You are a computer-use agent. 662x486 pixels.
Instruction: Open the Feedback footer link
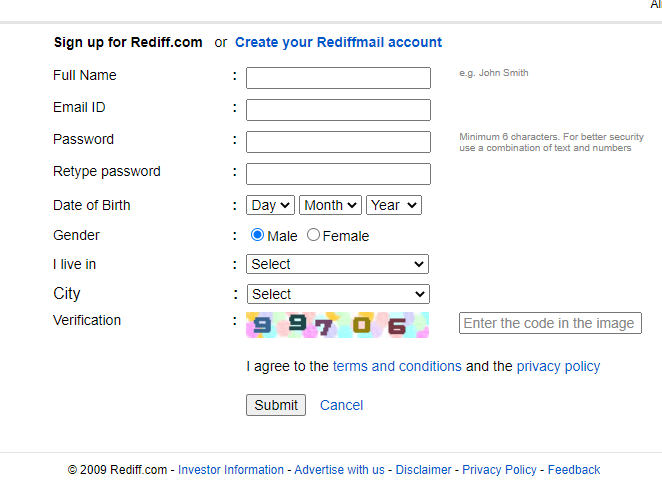(574, 470)
